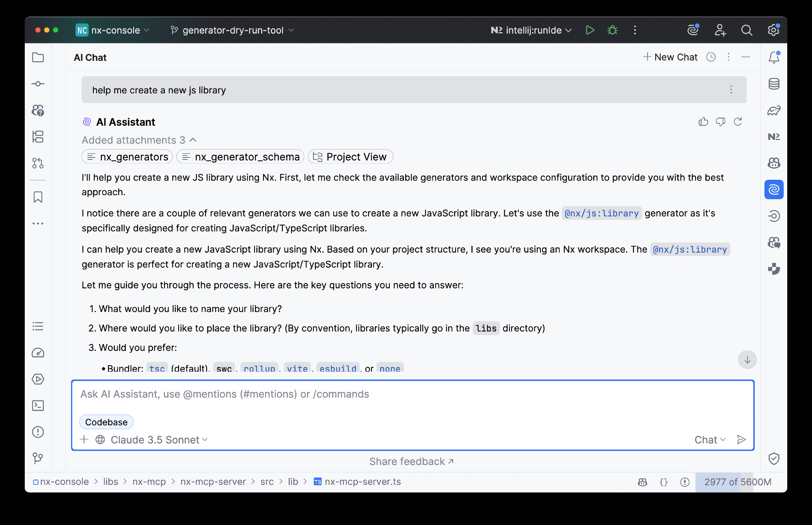Screen dimensions: 812x525
Task: Open the Database tool window
Action: 774,84
